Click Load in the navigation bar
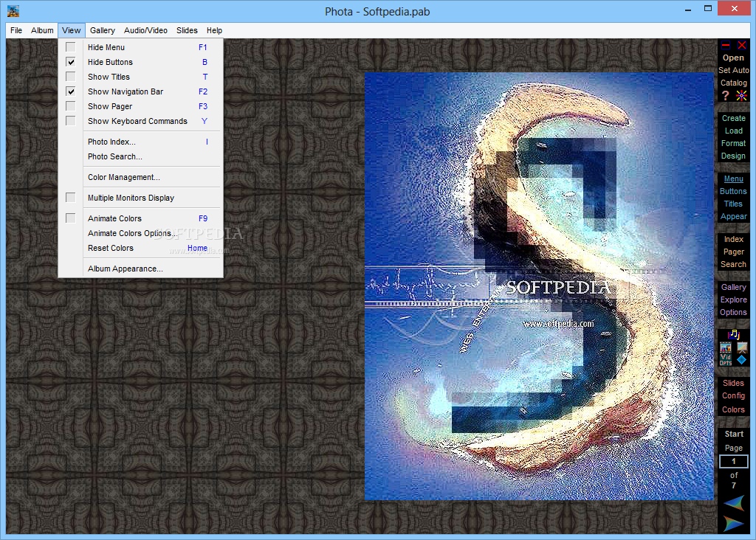 pos(733,131)
